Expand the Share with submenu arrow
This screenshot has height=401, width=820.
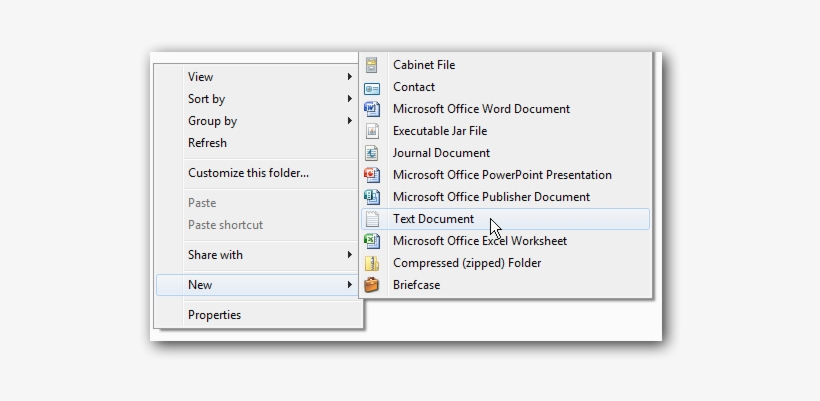tap(349, 255)
